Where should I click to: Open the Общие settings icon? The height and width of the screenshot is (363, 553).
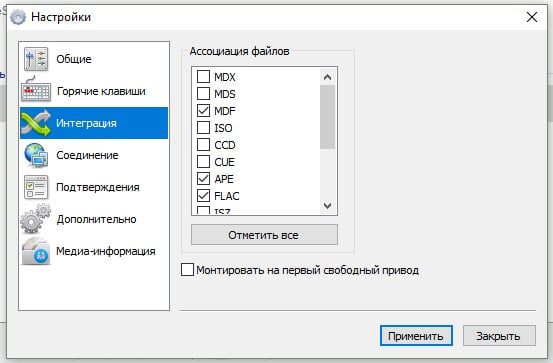tap(36, 59)
